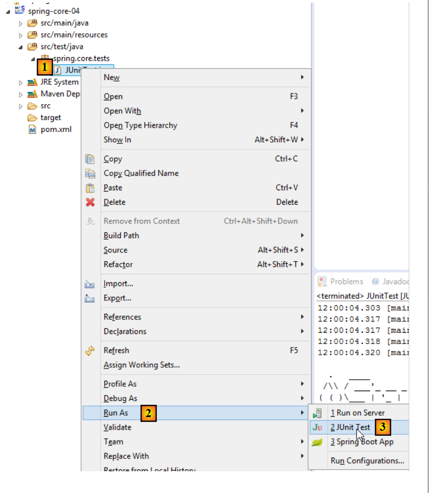Collapse the spring-core-04 project
This screenshot has width=448, height=493.
click(x=8, y=12)
